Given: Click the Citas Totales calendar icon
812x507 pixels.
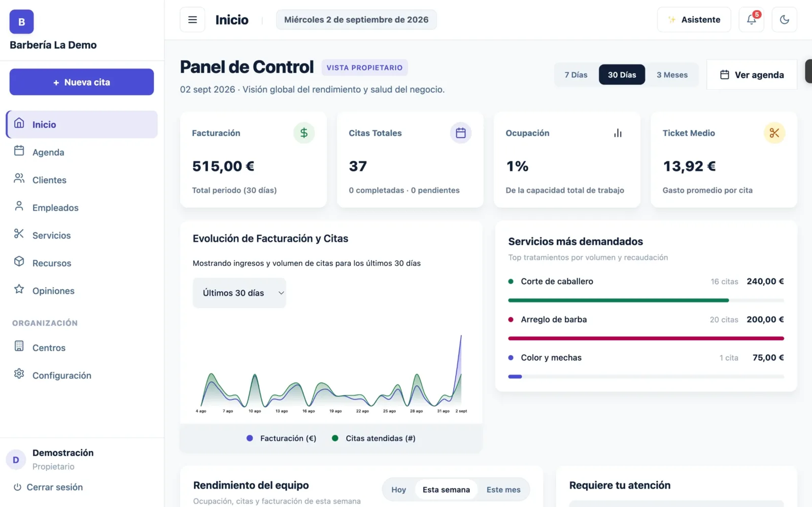Looking at the screenshot, I should click(x=461, y=133).
